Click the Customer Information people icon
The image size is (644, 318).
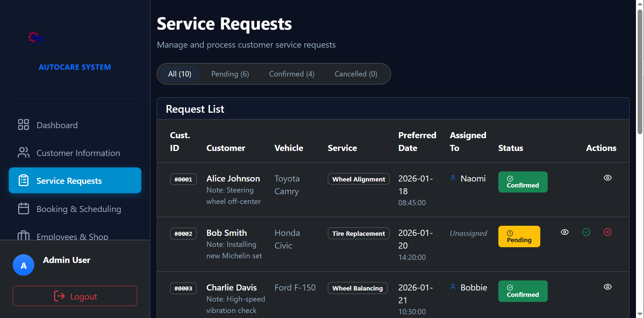coord(23,153)
